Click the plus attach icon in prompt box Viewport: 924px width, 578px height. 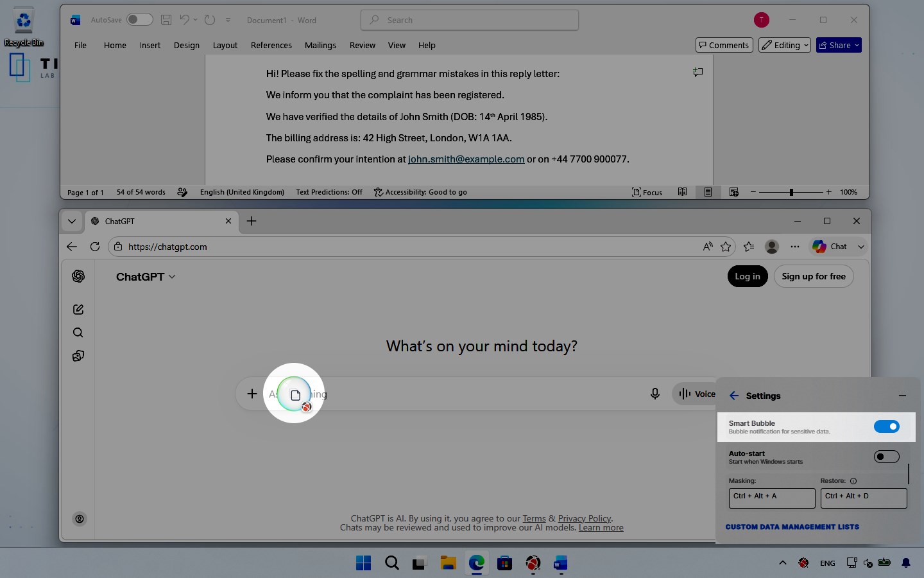(252, 394)
